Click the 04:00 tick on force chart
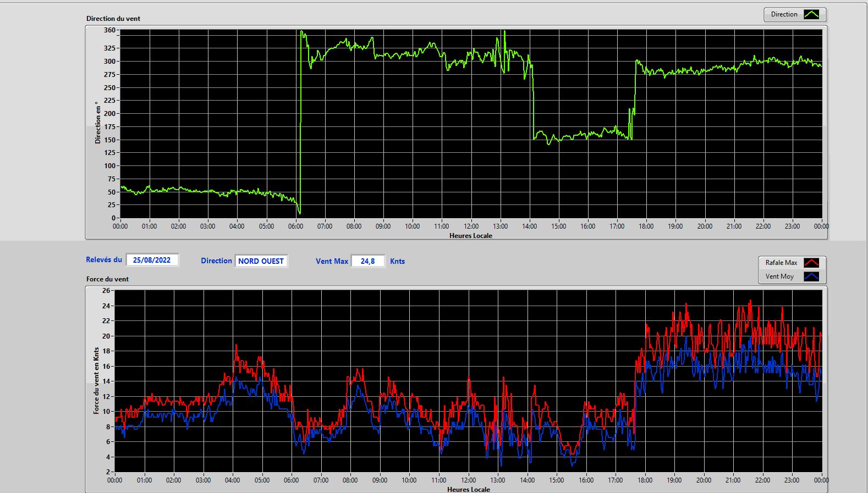Screen dimensions: 868x493 coord(233,480)
